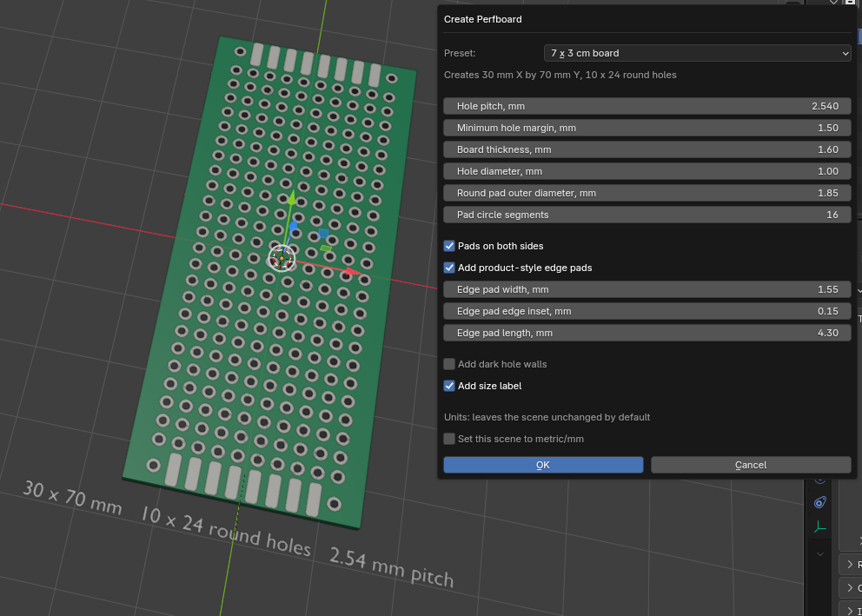862x616 pixels.
Task: Click the Cancel button
Action: tap(751, 465)
